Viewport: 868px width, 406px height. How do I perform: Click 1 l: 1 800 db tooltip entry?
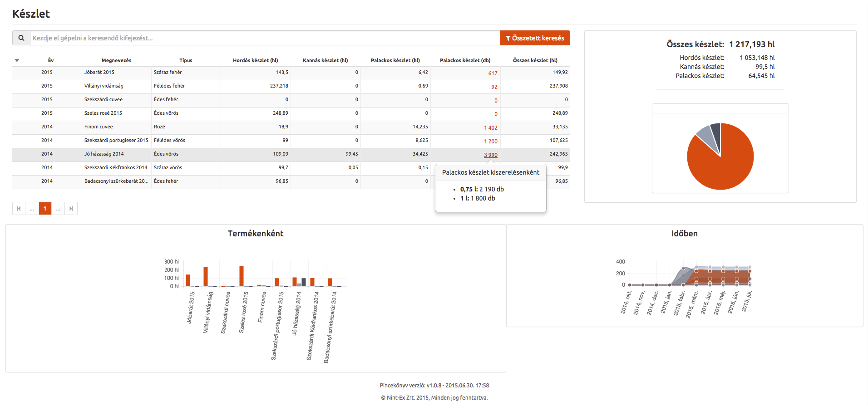(x=478, y=198)
